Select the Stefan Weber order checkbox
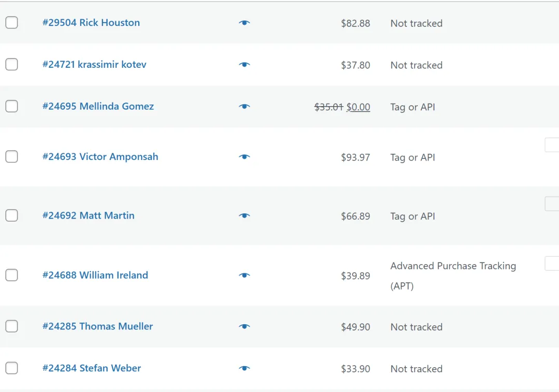 pyautogui.click(x=11, y=368)
